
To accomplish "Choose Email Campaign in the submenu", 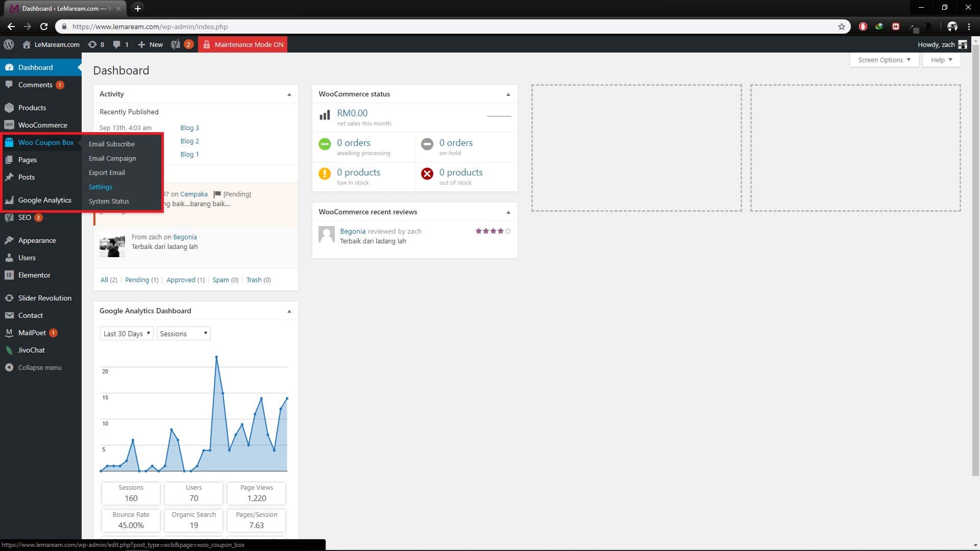I will tap(112, 158).
